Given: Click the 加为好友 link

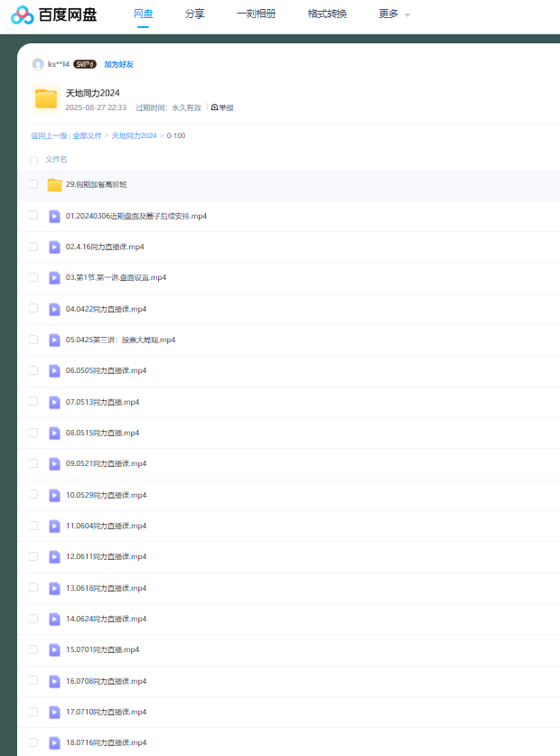Looking at the screenshot, I should point(118,64).
